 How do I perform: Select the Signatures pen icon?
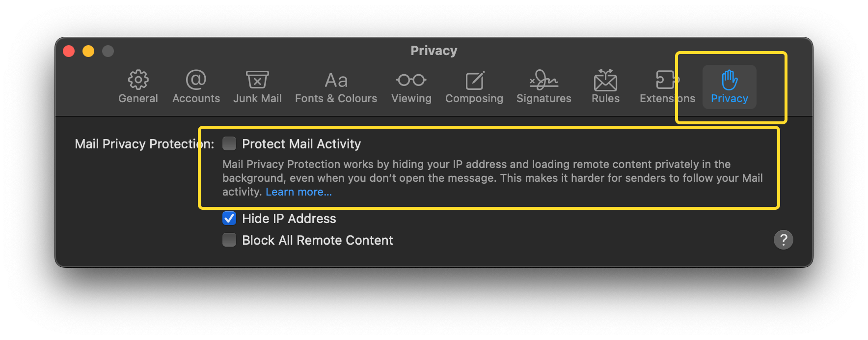(x=544, y=80)
